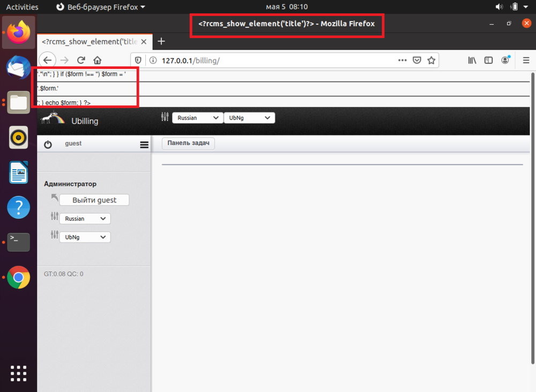The height and width of the screenshot is (392, 536).
Task: Open a new browser tab
Action: click(x=161, y=41)
